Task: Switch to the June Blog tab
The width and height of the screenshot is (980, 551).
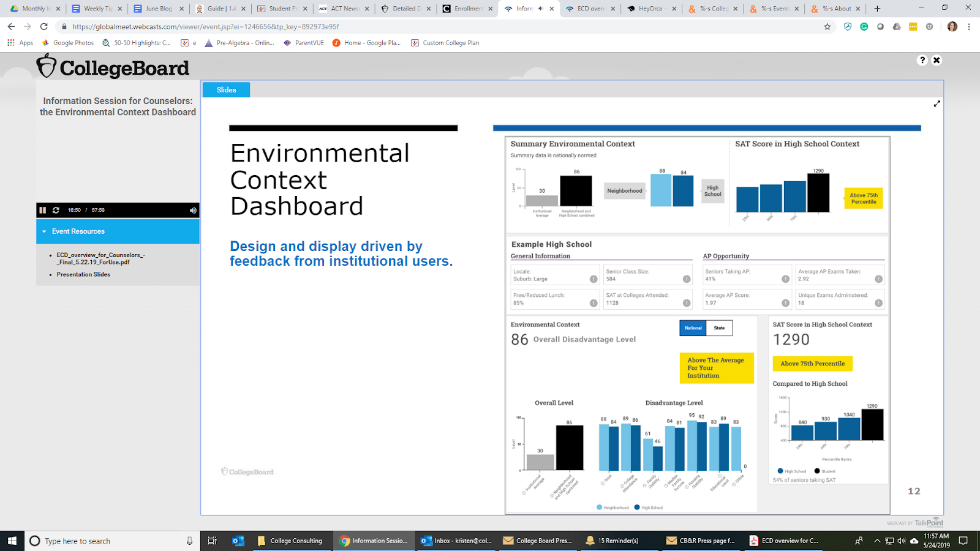Action: [x=158, y=9]
